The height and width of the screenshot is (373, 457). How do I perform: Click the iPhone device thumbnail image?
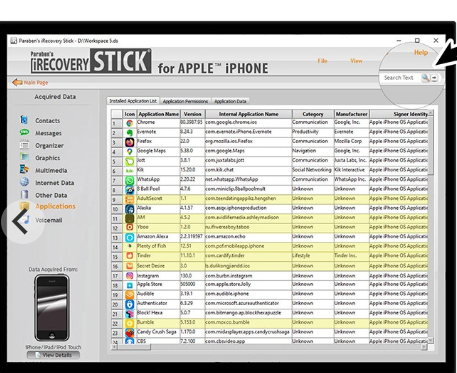coord(52,307)
